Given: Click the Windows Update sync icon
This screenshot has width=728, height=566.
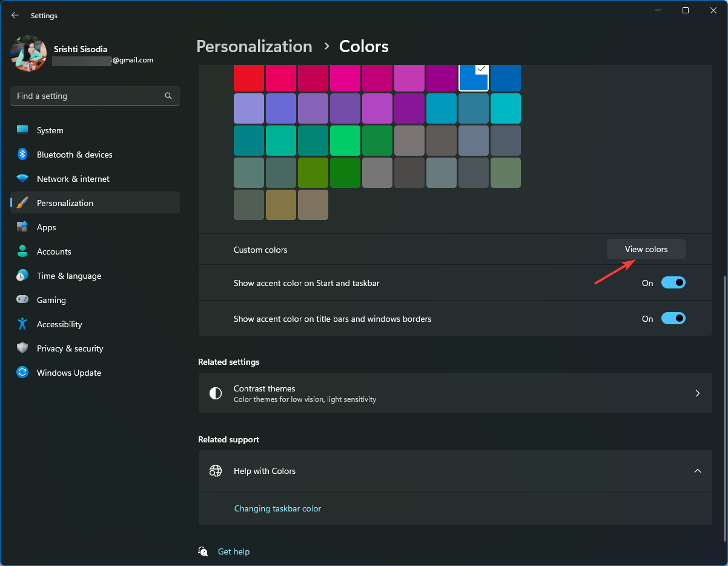Looking at the screenshot, I should (x=22, y=373).
